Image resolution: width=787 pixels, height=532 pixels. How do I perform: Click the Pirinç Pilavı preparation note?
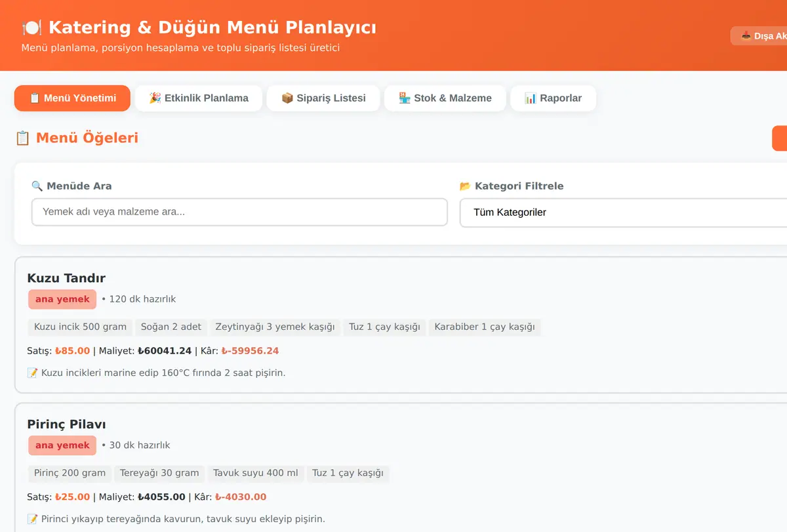pyautogui.click(x=176, y=520)
